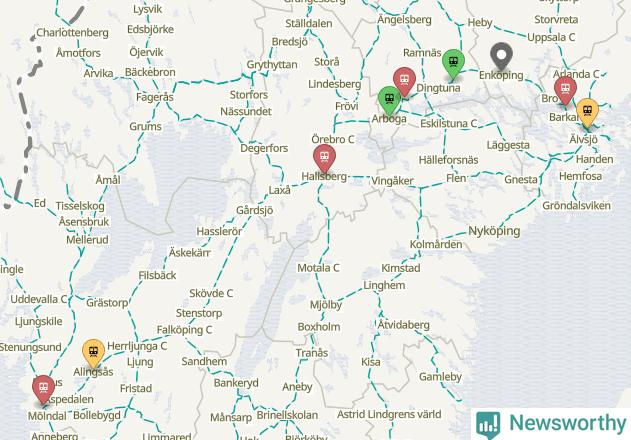Select the yellow train marker at Alingsås
631x440 pixels.
pyautogui.click(x=93, y=353)
